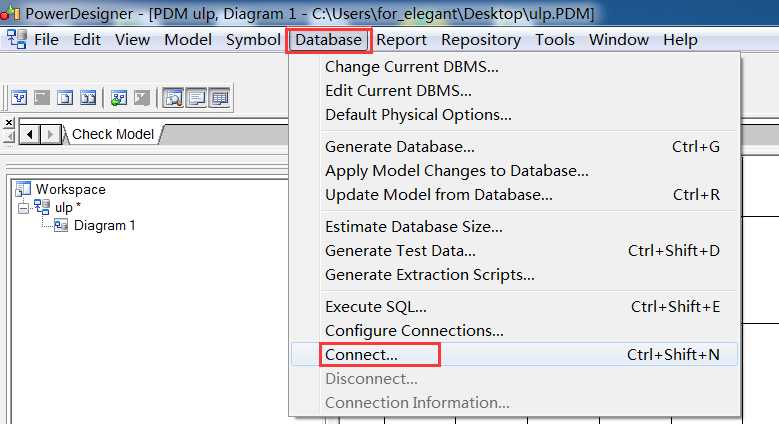Click the toolbar icon showing two pages
Viewport: 779px width, 424px height.
(88, 98)
